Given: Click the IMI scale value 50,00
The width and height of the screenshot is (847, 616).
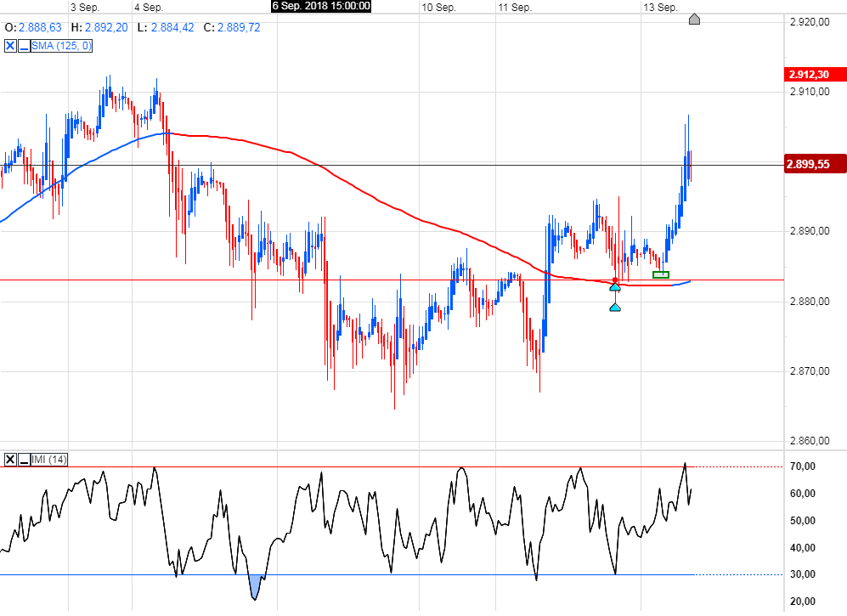Looking at the screenshot, I should tap(803, 521).
